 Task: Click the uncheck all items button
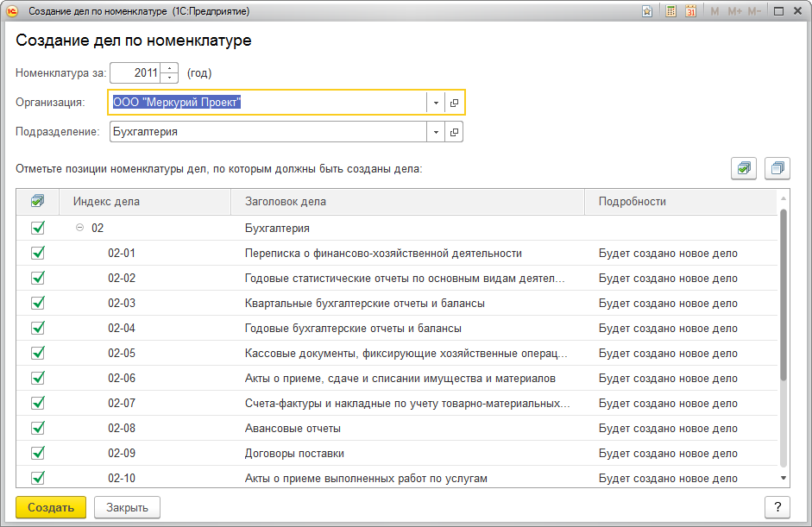[777, 168]
